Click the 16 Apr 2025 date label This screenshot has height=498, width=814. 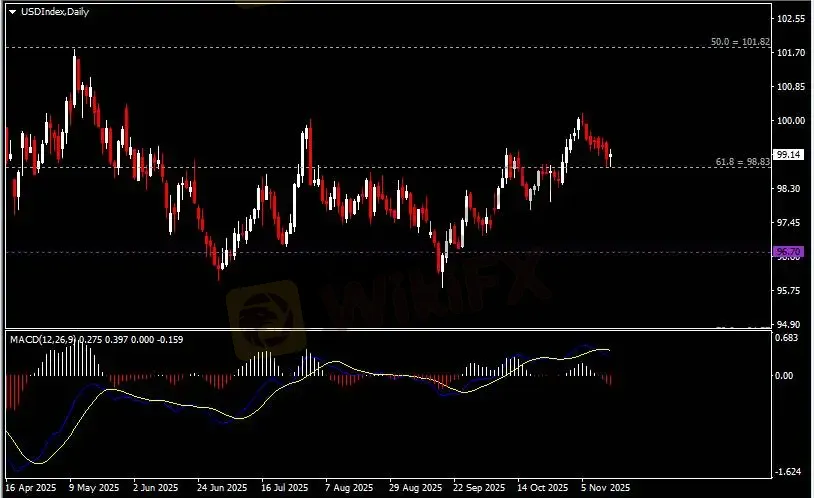pyautogui.click(x=29, y=490)
